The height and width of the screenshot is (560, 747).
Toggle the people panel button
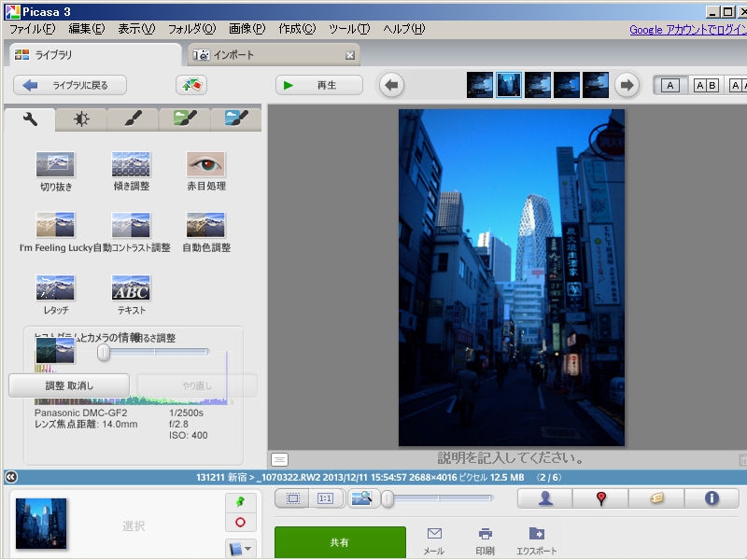[x=545, y=499]
